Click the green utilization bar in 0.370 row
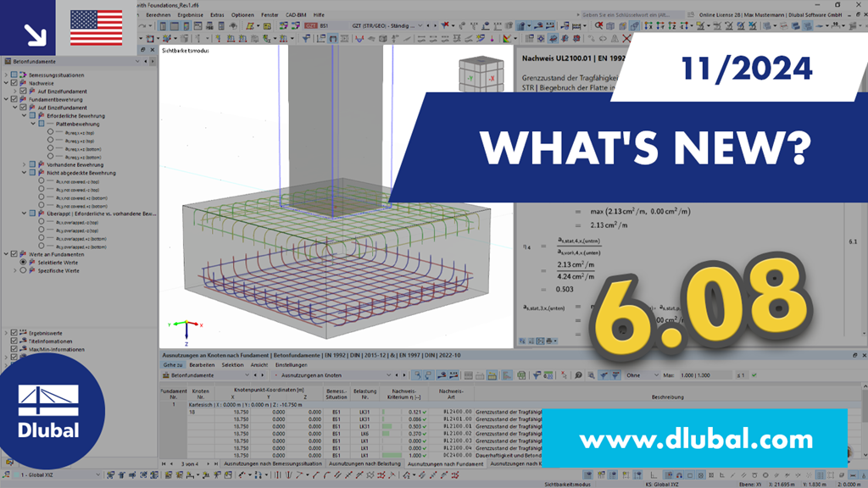Screen dimensions: 868x488 pyautogui.click(x=386, y=433)
